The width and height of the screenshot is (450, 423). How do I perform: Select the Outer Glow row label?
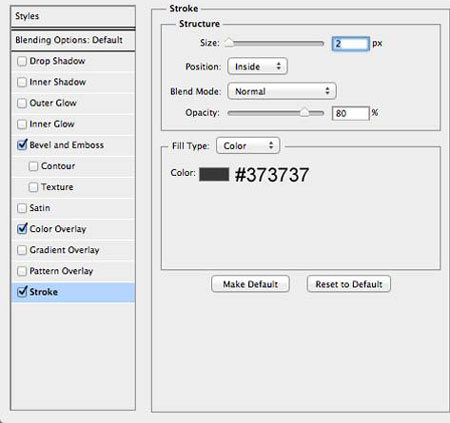pyautogui.click(x=53, y=103)
